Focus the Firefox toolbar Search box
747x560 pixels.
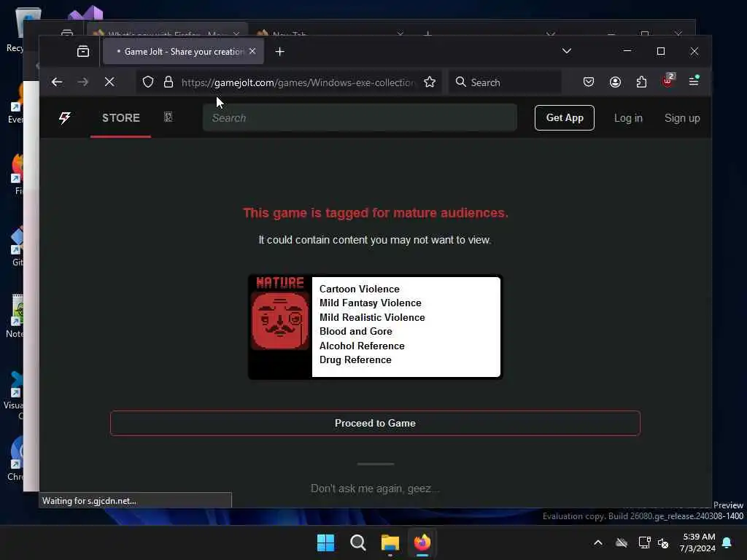point(505,82)
